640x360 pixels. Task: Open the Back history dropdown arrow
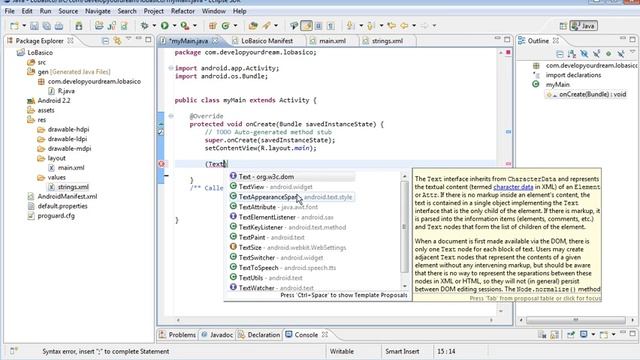click(x=414, y=26)
